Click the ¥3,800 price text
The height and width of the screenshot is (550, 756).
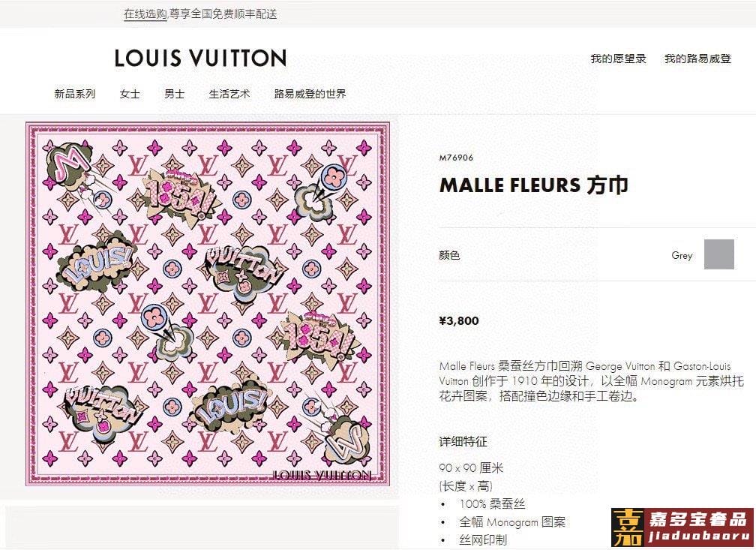[459, 321]
